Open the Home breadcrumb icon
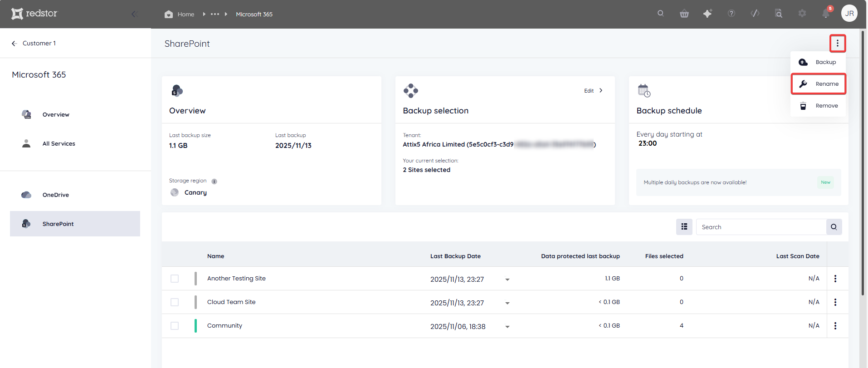The width and height of the screenshot is (868, 368). [x=169, y=14]
